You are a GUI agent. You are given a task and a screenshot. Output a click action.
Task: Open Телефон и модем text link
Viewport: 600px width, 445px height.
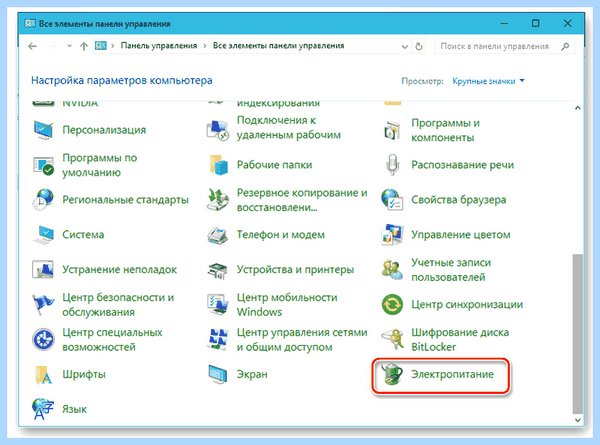coord(280,235)
